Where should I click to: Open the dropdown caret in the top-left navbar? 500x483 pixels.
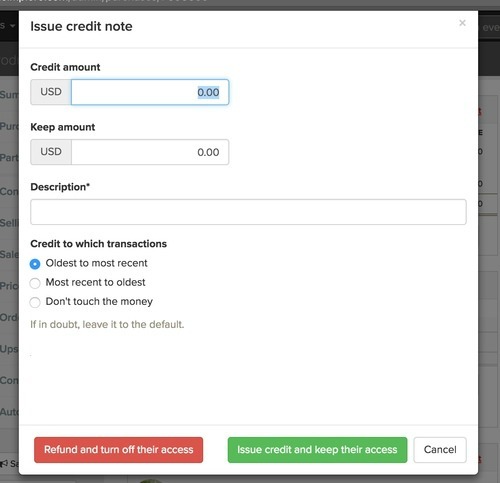13,26
